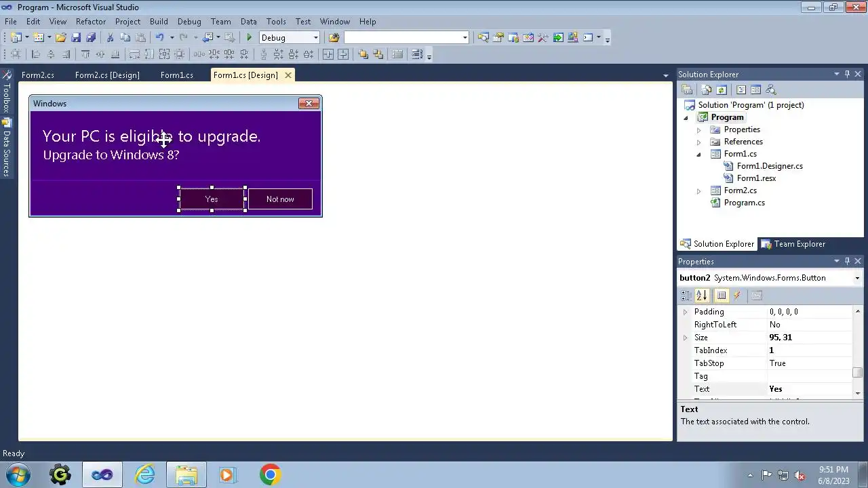Show Events lightning bolt in Properties
The height and width of the screenshot is (488, 868).
tap(737, 296)
